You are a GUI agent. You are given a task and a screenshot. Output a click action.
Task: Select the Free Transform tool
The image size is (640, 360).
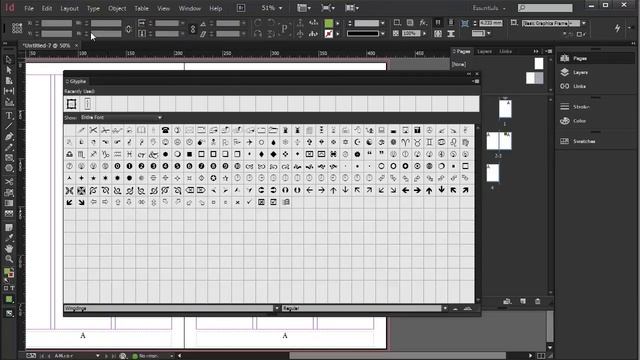point(9,192)
